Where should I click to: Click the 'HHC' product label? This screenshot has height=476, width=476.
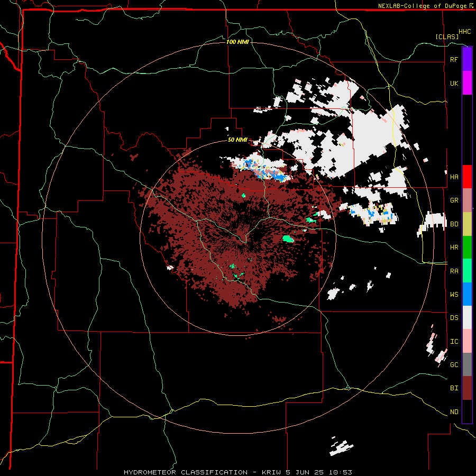pos(464,32)
